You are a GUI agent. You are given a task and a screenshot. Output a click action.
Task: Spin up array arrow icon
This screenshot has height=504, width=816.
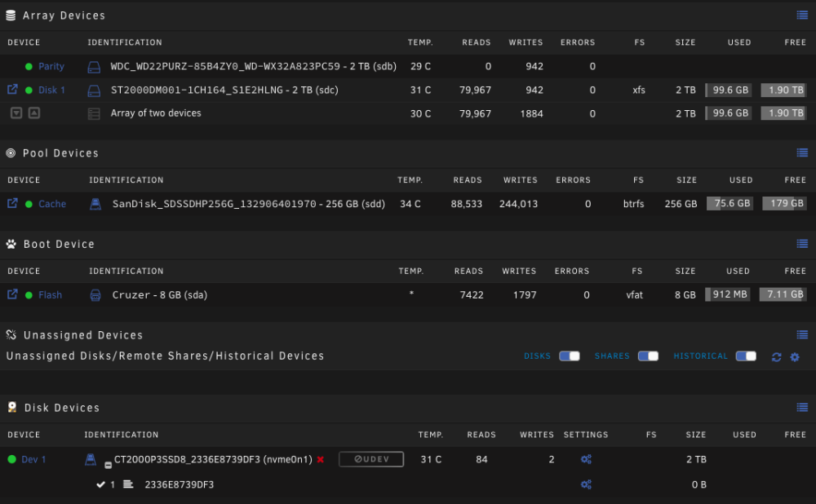pos(33,113)
